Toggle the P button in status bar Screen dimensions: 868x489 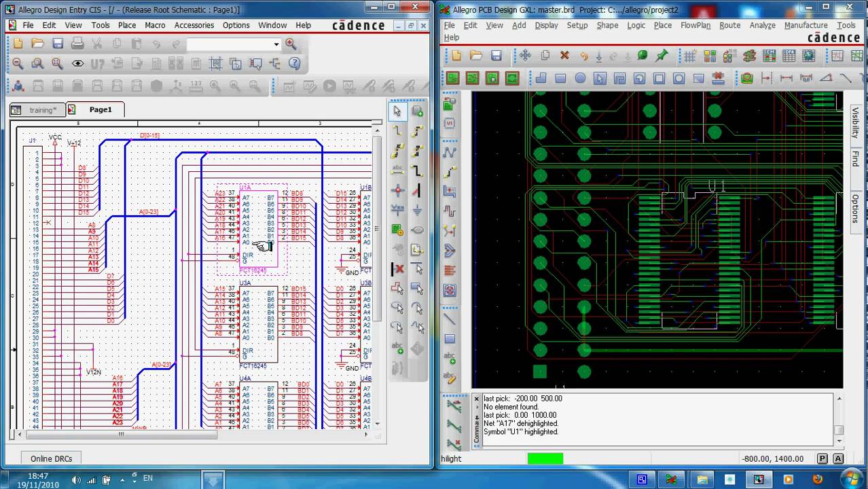tap(822, 458)
